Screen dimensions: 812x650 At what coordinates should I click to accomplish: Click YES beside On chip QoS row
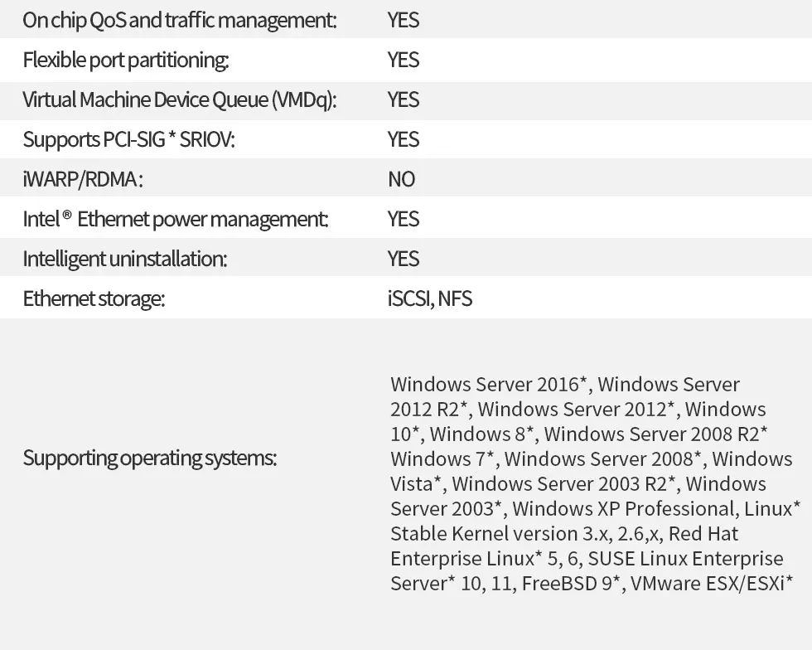pyautogui.click(x=404, y=20)
